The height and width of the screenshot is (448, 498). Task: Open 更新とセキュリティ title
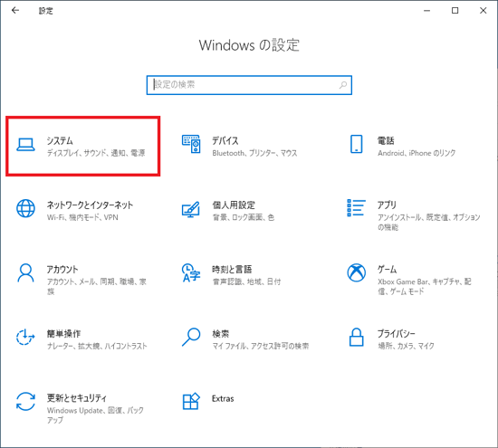click(x=77, y=398)
